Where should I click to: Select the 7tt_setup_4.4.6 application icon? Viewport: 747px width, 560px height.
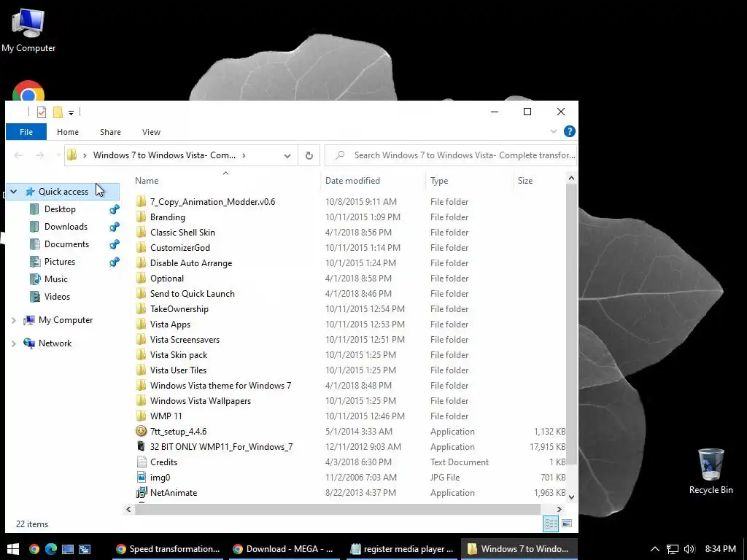coord(141,431)
